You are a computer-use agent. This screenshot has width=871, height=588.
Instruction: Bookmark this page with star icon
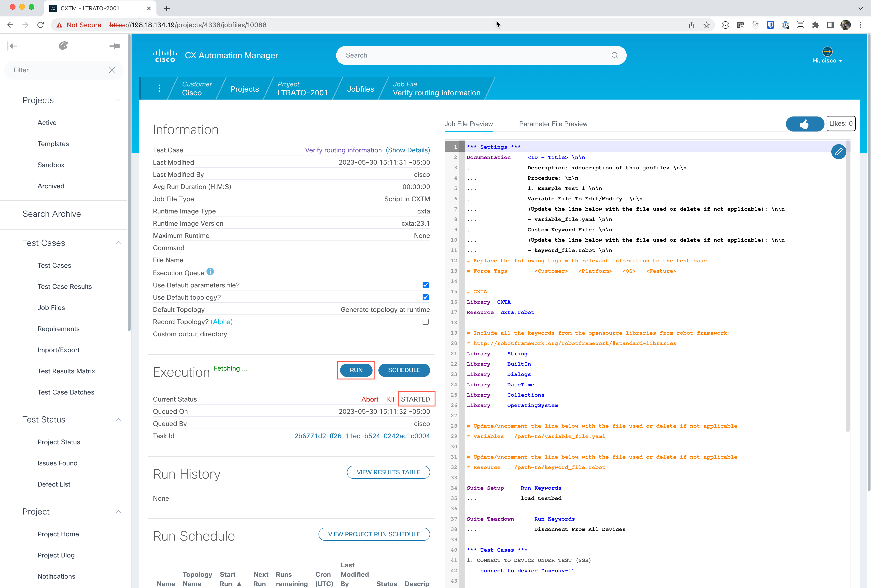point(707,25)
